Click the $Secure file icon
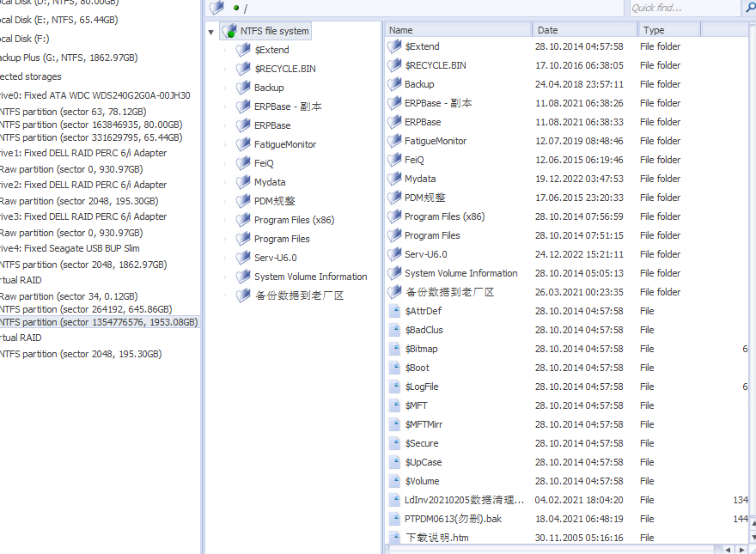756x554 pixels. (394, 443)
